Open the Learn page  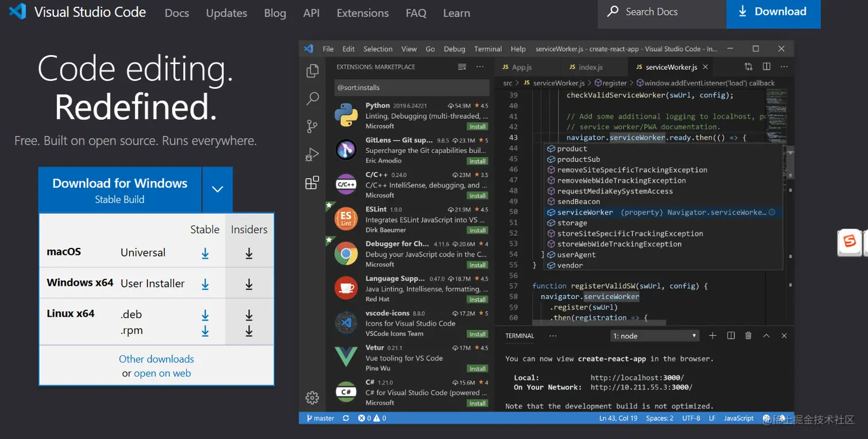tap(456, 13)
